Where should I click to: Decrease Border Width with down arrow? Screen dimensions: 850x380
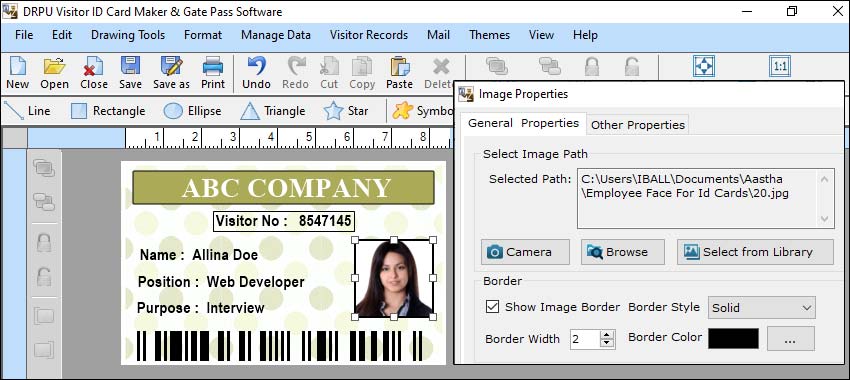tap(608, 344)
